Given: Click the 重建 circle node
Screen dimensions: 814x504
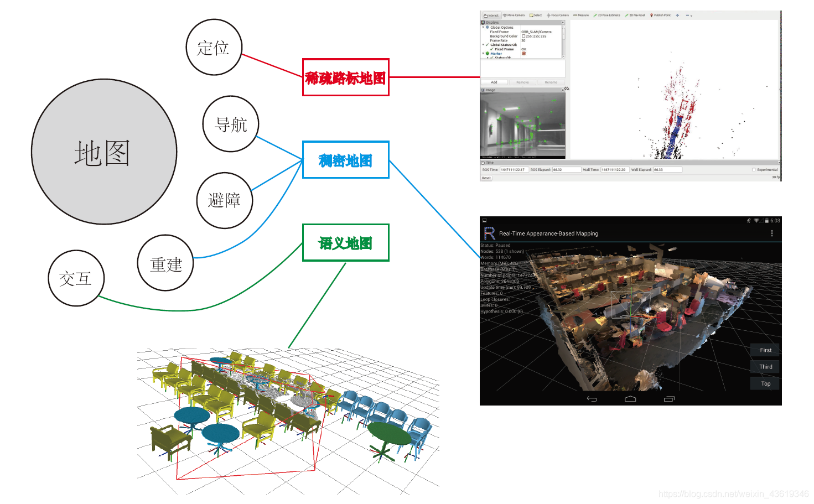Looking at the screenshot, I should tap(165, 263).
